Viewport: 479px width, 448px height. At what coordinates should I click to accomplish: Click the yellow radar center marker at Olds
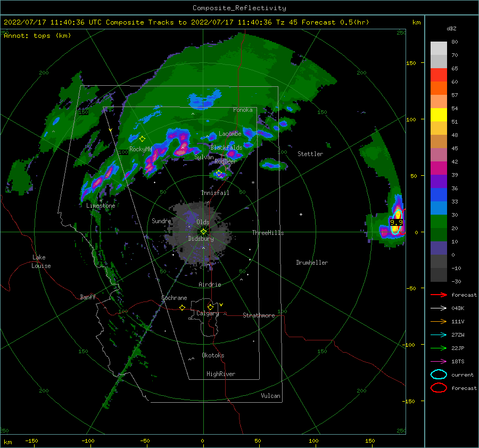click(203, 232)
